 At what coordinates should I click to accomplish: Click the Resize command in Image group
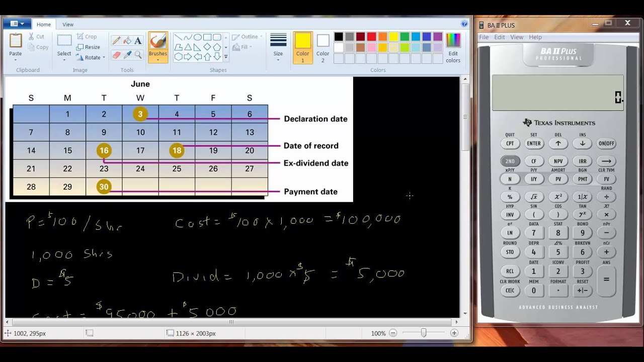coord(88,47)
